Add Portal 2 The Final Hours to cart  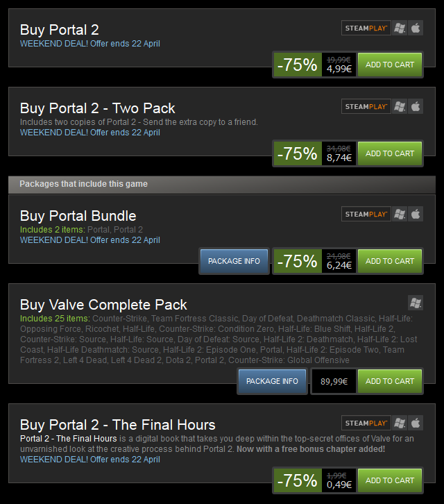tap(390, 480)
